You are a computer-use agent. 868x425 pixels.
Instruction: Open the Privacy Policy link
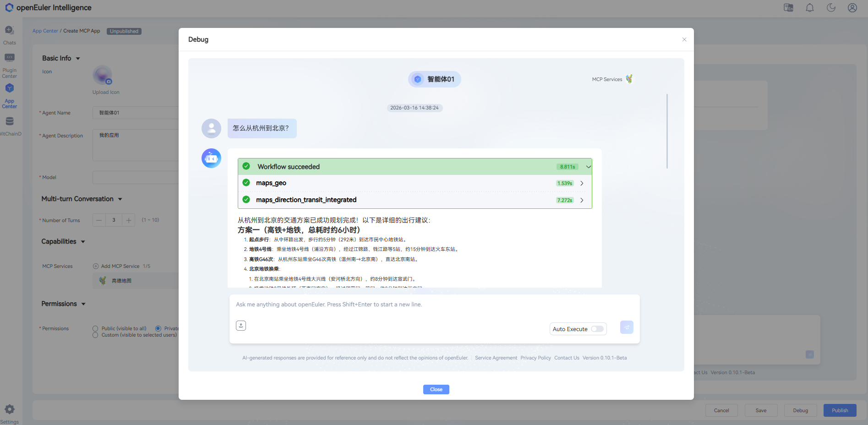coord(536,358)
